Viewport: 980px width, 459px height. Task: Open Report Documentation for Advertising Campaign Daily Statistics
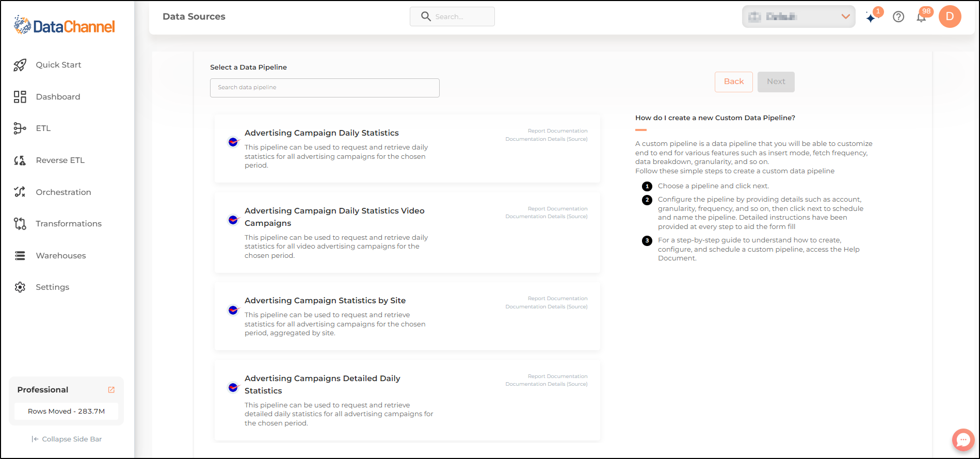click(557, 131)
